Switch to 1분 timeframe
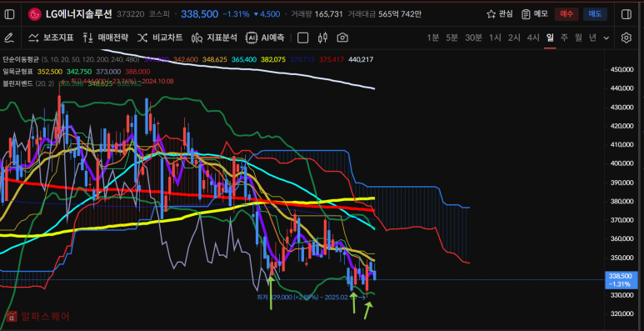This screenshot has height=331, width=644. pos(433,38)
